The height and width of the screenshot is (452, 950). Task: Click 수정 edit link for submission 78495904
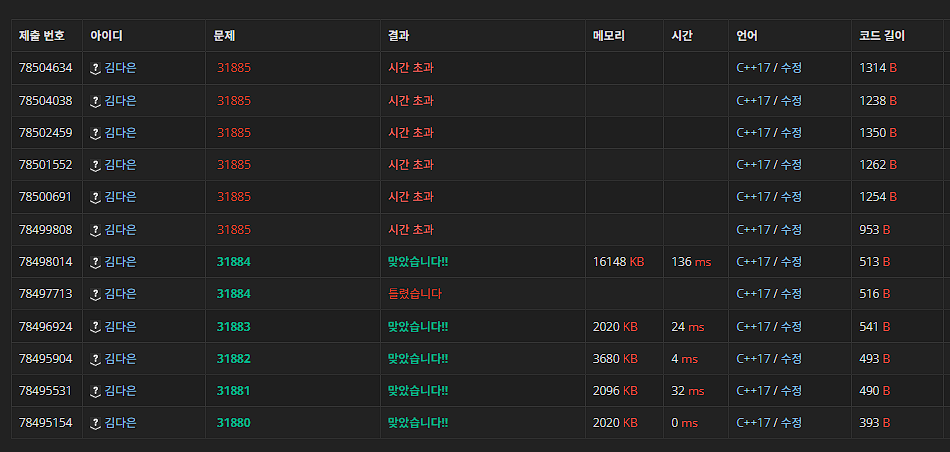click(791, 359)
